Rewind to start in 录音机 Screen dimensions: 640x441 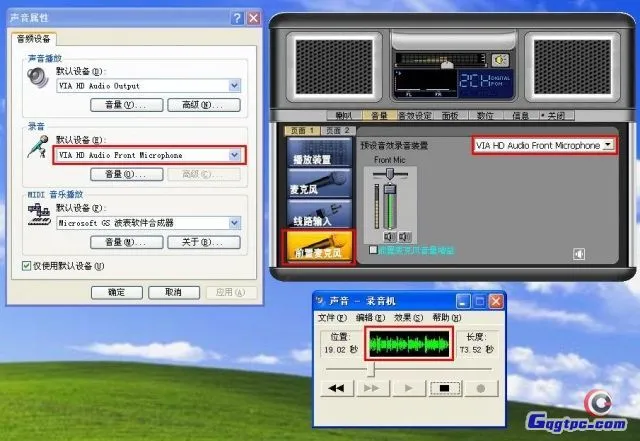click(336, 388)
